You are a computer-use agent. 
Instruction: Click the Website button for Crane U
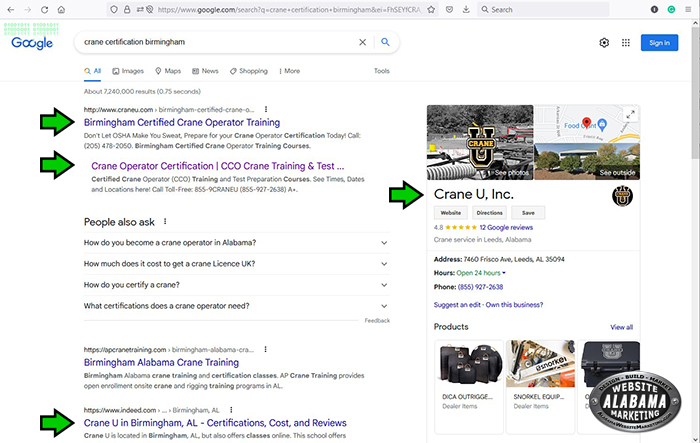[x=451, y=213]
